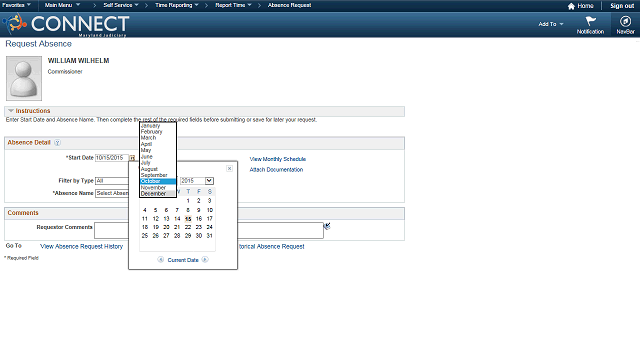Click Sign out
This screenshot has width=640, height=360.
pos(622,6)
